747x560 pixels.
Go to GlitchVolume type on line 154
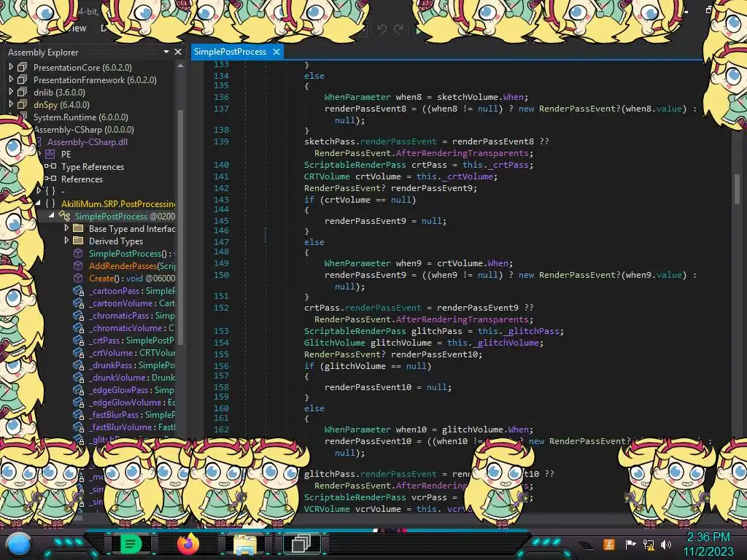point(334,343)
